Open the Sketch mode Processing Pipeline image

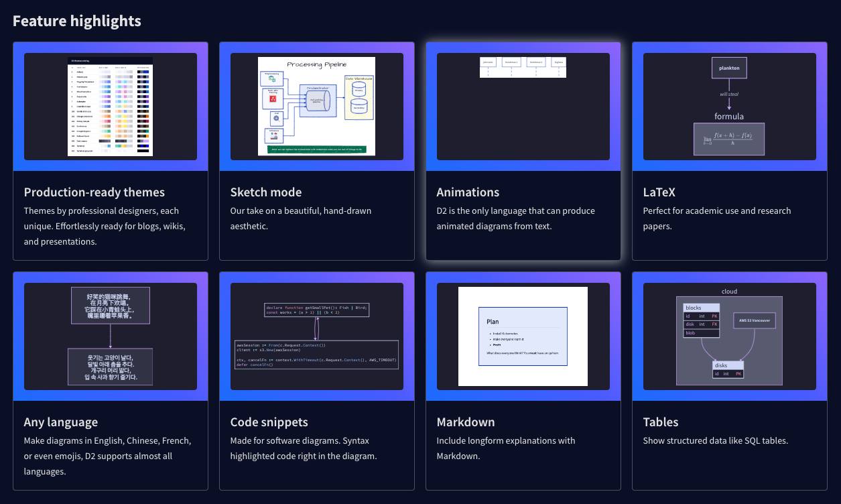(x=317, y=107)
